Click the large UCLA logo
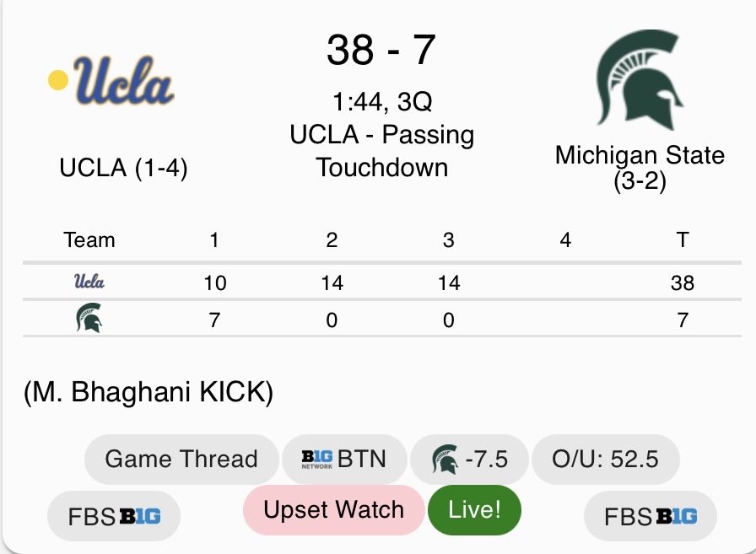The image size is (756, 554). tap(112, 83)
